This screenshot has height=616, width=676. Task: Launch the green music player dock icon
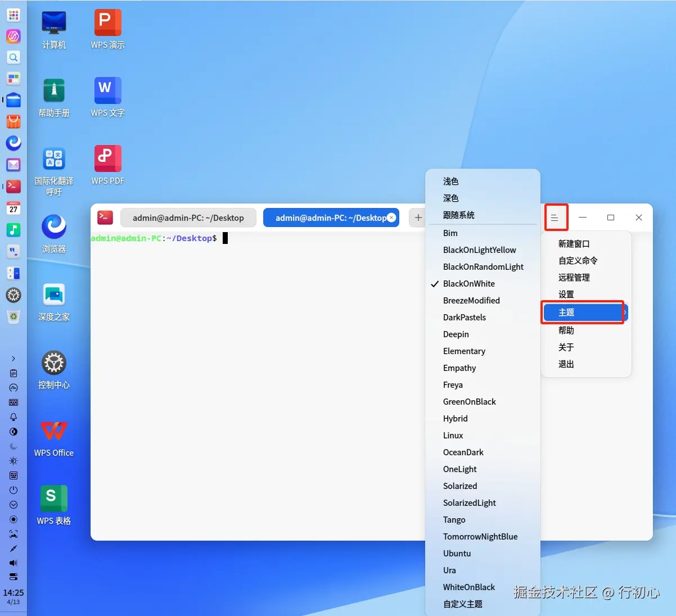(13, 229)
